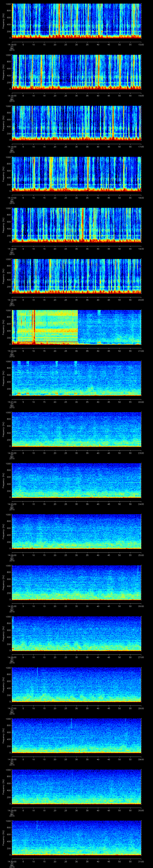The height and width of the screenshot is (868, 153).
Task: Click the 14:15:00 start time label
Action: (x=12, y=96)
